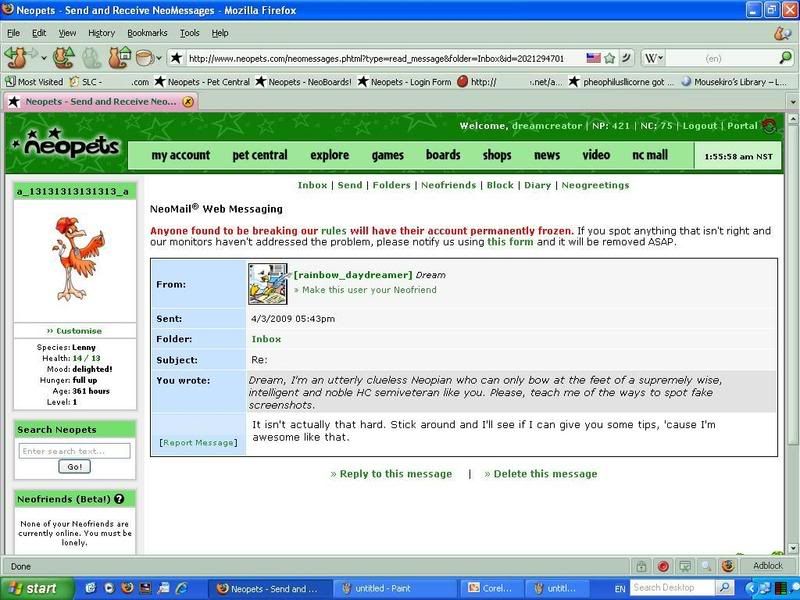800x600 pixels.
Task: Click in the Search Desktop field
Action: (672, 588)
